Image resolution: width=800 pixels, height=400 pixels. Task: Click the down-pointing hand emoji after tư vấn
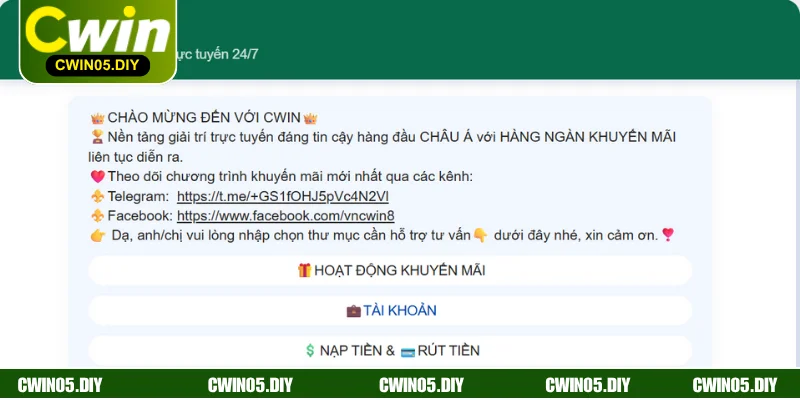tap(481, 235)
